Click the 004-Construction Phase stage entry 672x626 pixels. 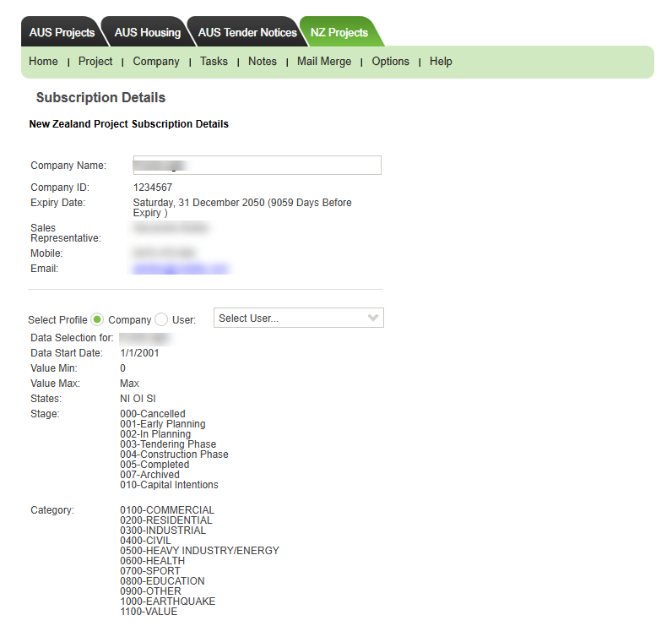coord(174,455)
